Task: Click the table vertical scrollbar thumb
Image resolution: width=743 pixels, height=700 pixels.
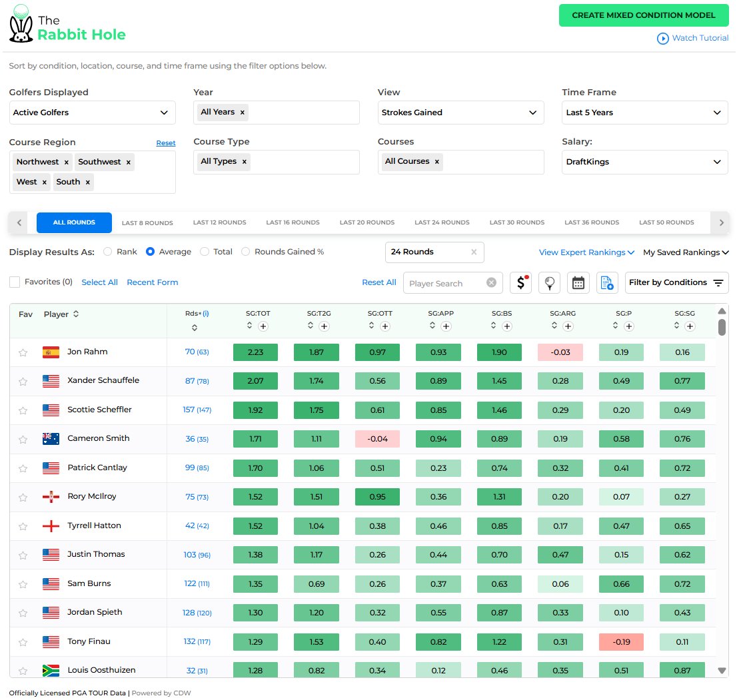Action: [722, 327]
